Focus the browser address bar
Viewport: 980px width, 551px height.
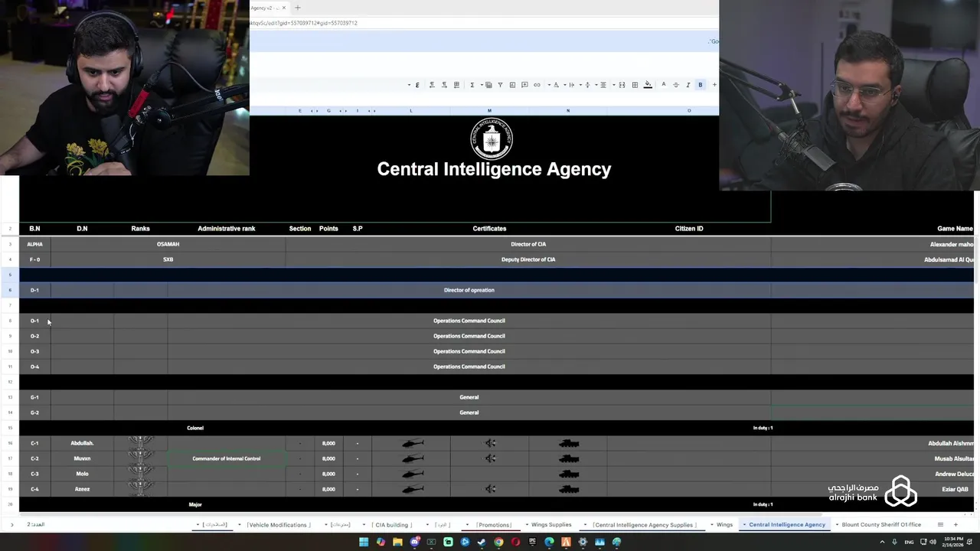482,23
